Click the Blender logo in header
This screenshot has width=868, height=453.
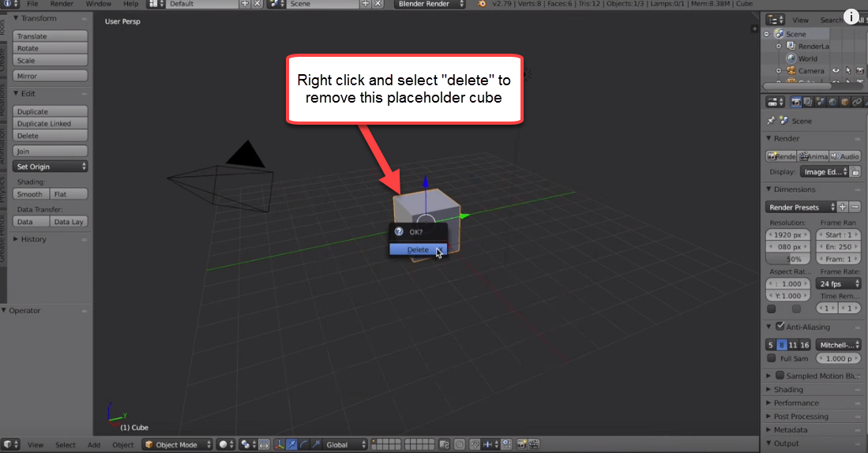tap(482, 4)
